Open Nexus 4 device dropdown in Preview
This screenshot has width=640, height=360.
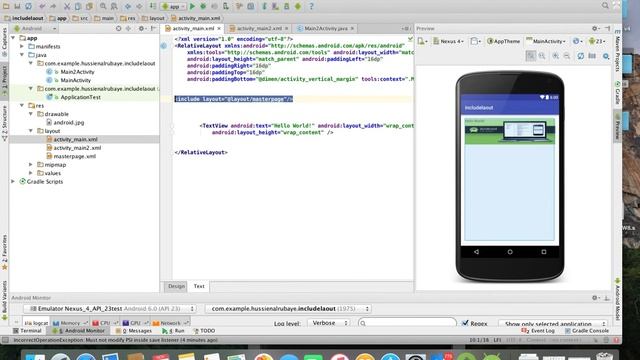pos(448,41)
